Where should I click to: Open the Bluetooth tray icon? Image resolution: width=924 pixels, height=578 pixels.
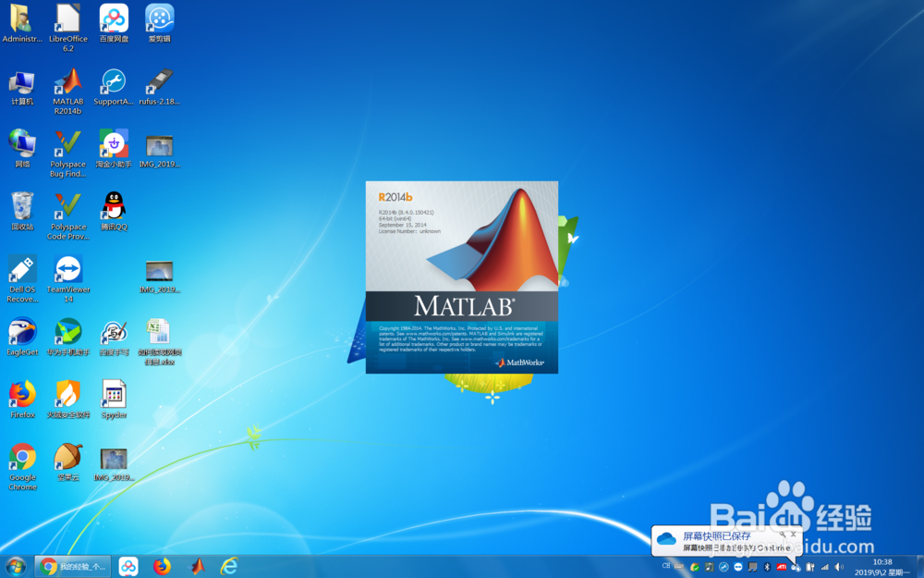pyautogui.click(x=767, y=567)
